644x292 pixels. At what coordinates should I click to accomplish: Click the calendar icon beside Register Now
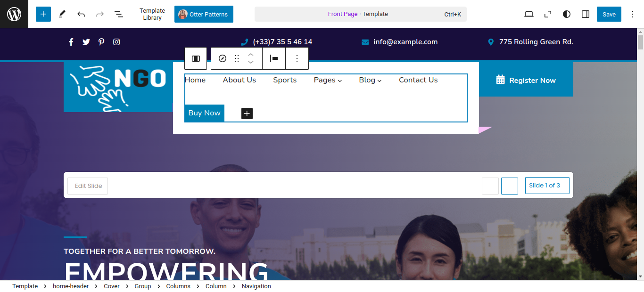(501, 80)
